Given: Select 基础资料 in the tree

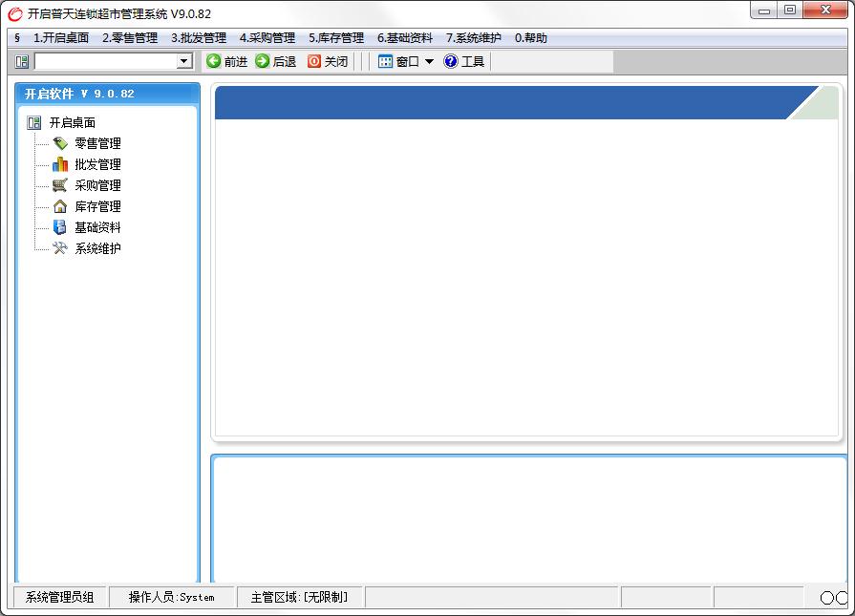Looking at the screenshot, I should [x=97, y=227].
